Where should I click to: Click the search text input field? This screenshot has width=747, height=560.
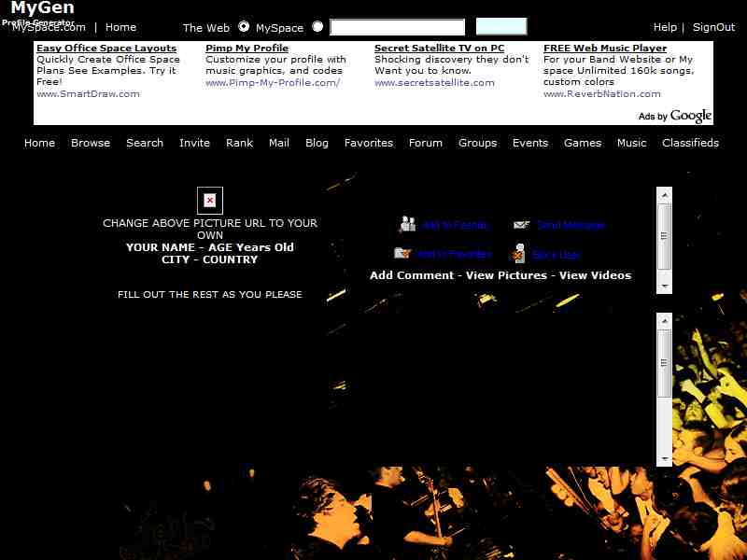(398, 27)
